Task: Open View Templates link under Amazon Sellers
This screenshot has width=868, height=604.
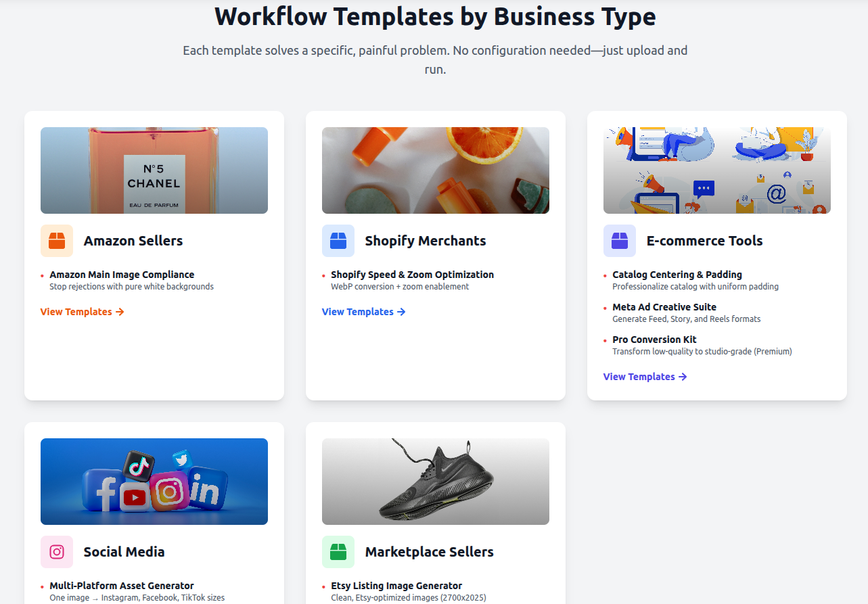Action: (x=83, y=312)
